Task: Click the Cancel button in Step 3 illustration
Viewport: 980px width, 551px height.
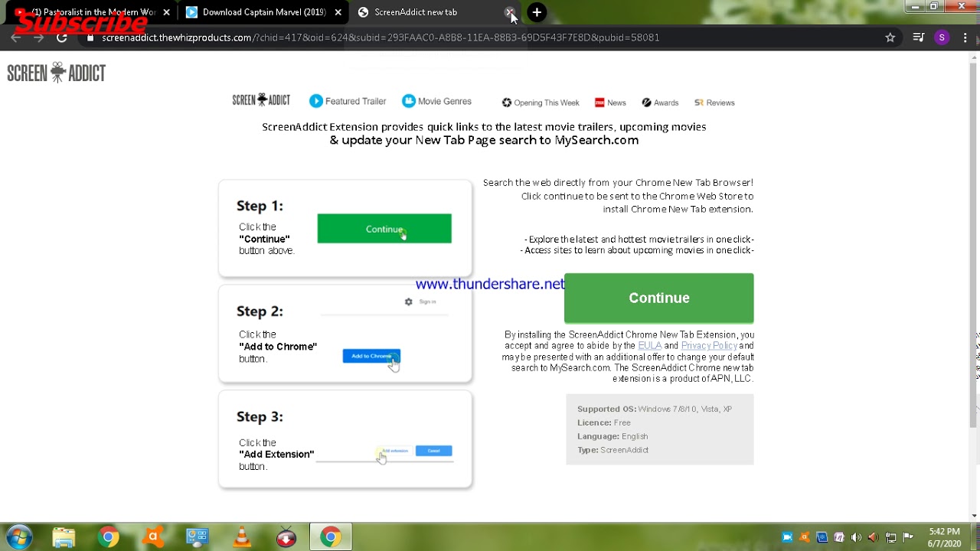Action: click(433, 451)
